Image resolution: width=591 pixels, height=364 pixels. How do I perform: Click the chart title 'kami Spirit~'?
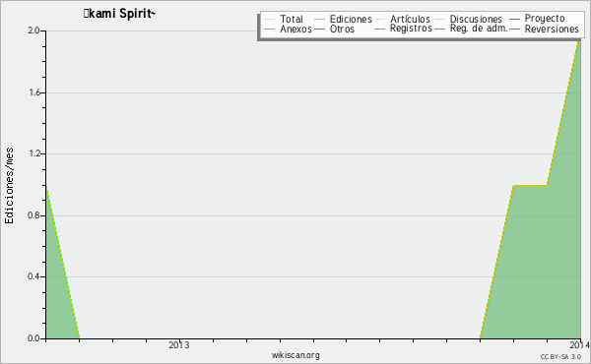coord(119,14)
